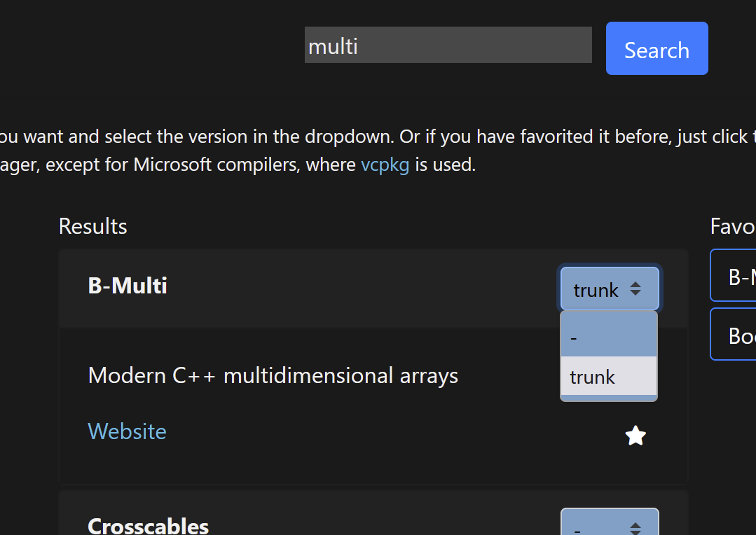Select the B-Multi result heading
756x535 pixels.
coord(128,285)
